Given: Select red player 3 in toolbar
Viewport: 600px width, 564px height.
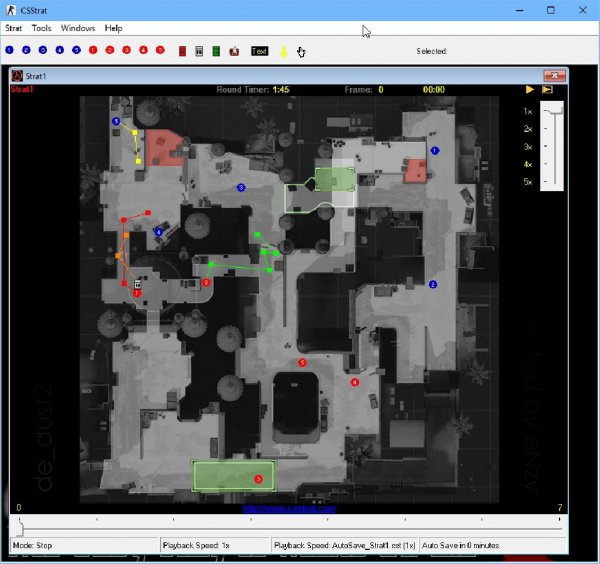Looking at the screenshot, I should (x=127, y=50).
